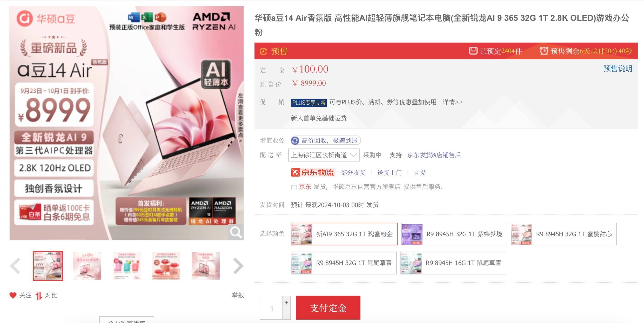Select R9 8945H 32G 1T 紫蝶梦境 option
The height and width of the screenshot is (323, 644).
[x=454, y=234]
